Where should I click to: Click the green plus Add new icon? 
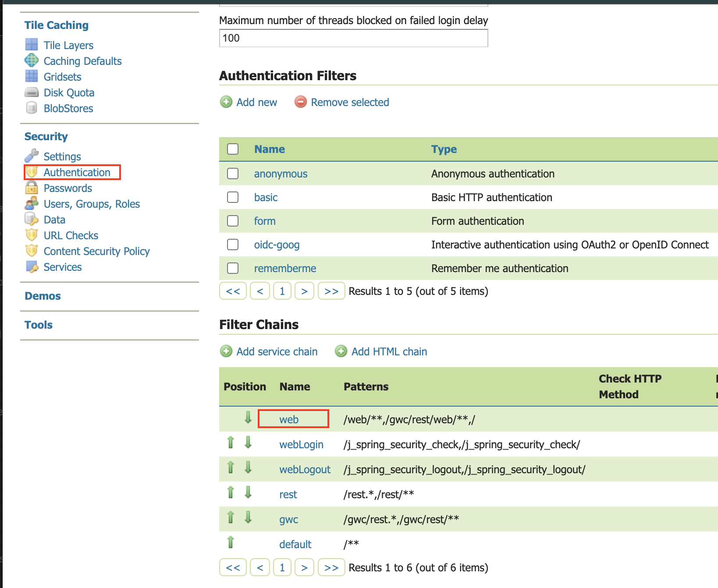(226, 102)
